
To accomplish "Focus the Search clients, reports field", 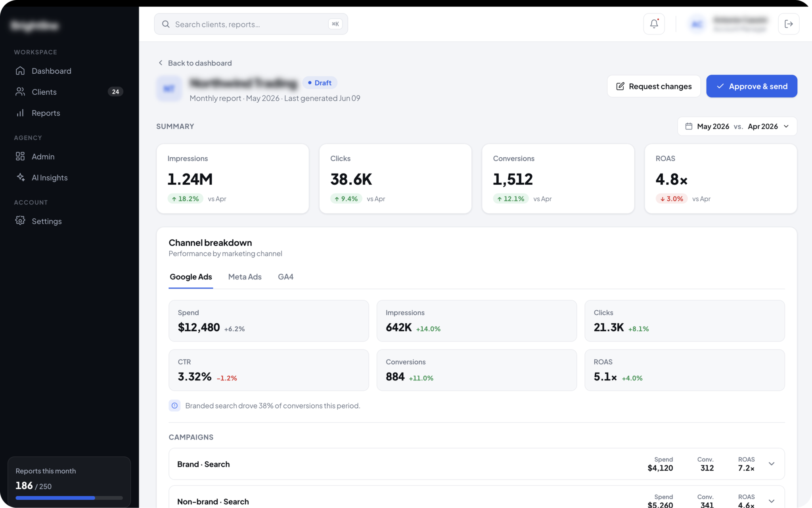I will click(251, 24).
